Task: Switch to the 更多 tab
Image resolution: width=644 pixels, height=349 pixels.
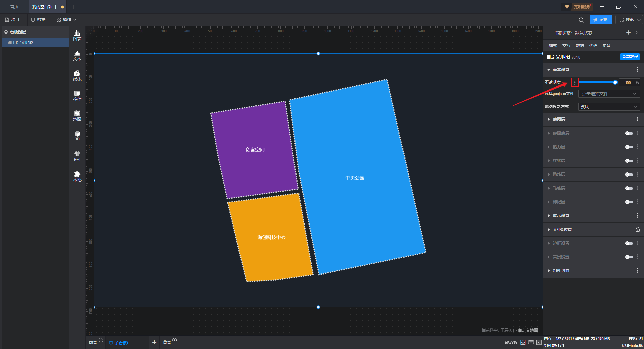Action: click(x=606, y=46)
